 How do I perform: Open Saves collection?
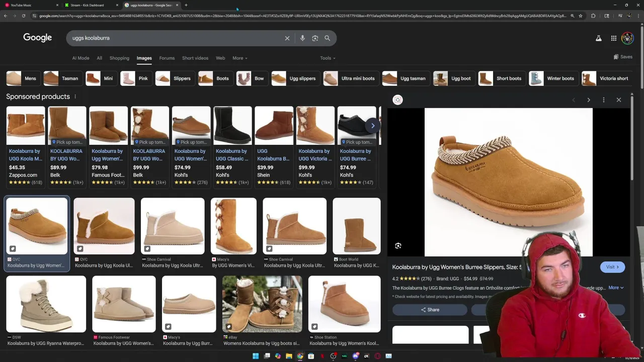pos(623,57)
